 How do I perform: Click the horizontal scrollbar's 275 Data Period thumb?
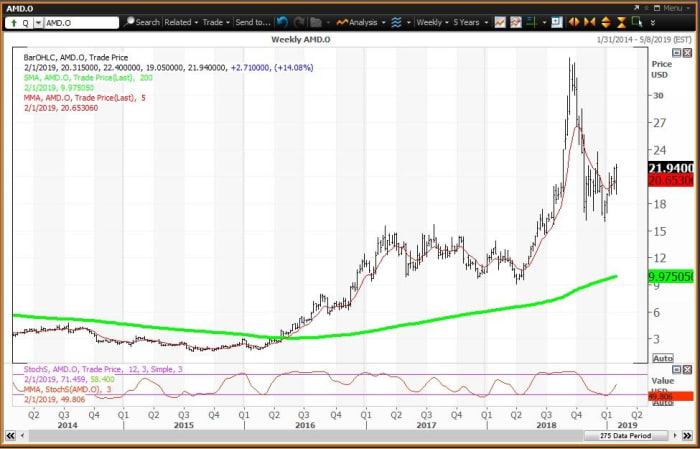tap(625, 437)
